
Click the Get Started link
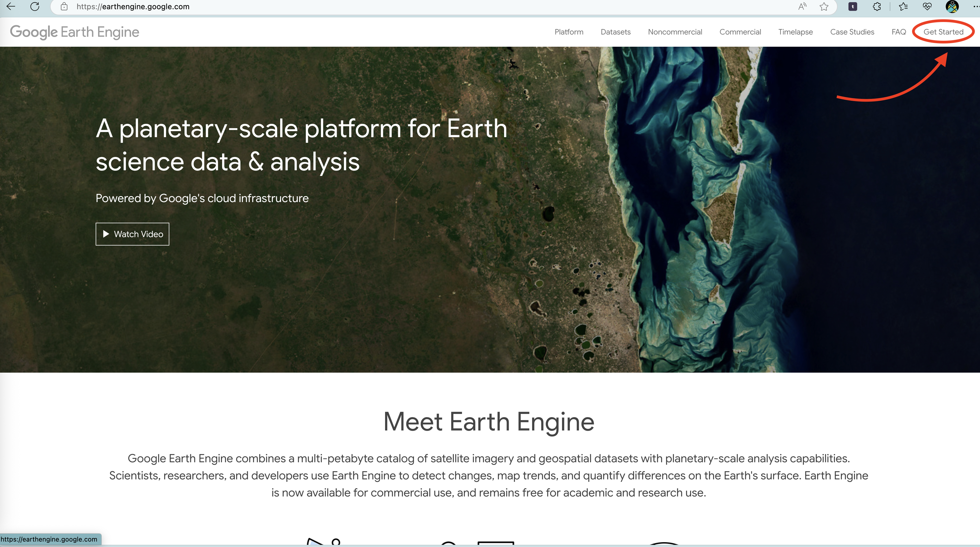[x=944, y=32]
